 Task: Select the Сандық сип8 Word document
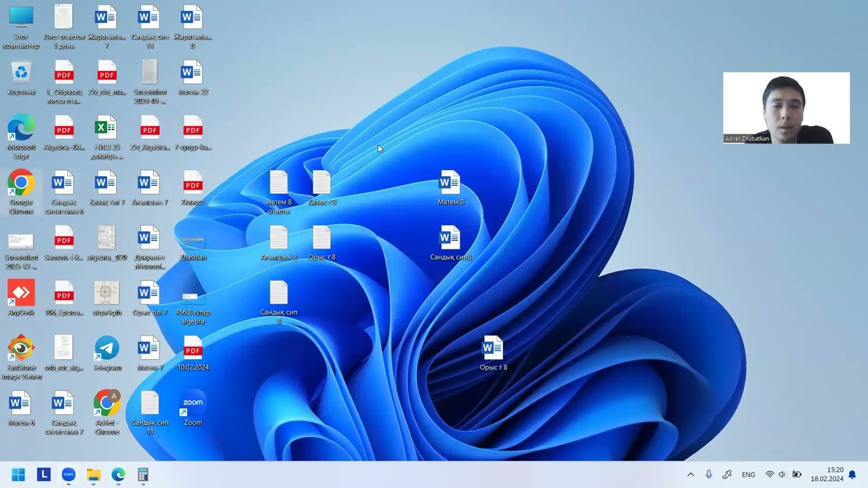[450, 243]
